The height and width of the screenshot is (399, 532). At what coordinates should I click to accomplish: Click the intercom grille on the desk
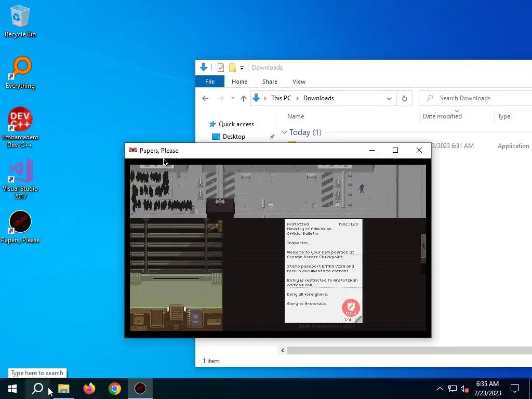(176, 312)
